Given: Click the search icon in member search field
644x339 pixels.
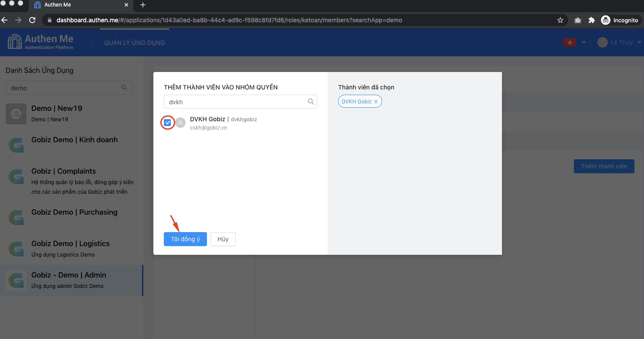Looking at the screenshot, I should pos(311,102).
